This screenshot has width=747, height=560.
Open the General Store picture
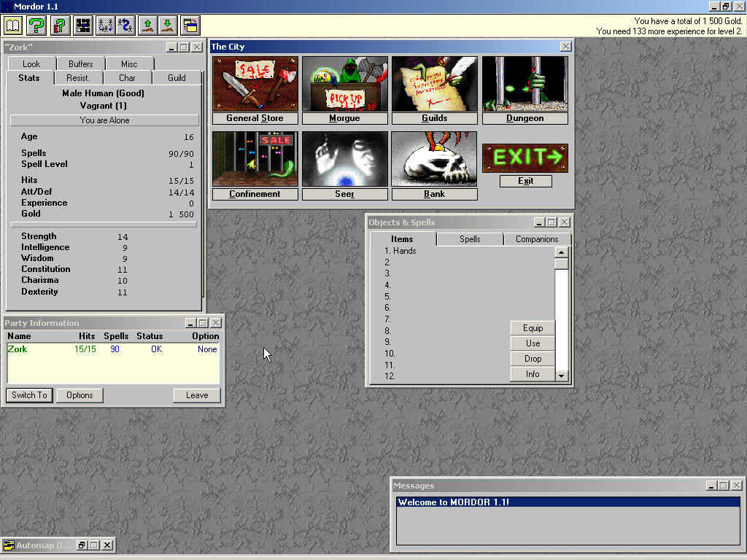pyautogui.click(x=255, y=84)
